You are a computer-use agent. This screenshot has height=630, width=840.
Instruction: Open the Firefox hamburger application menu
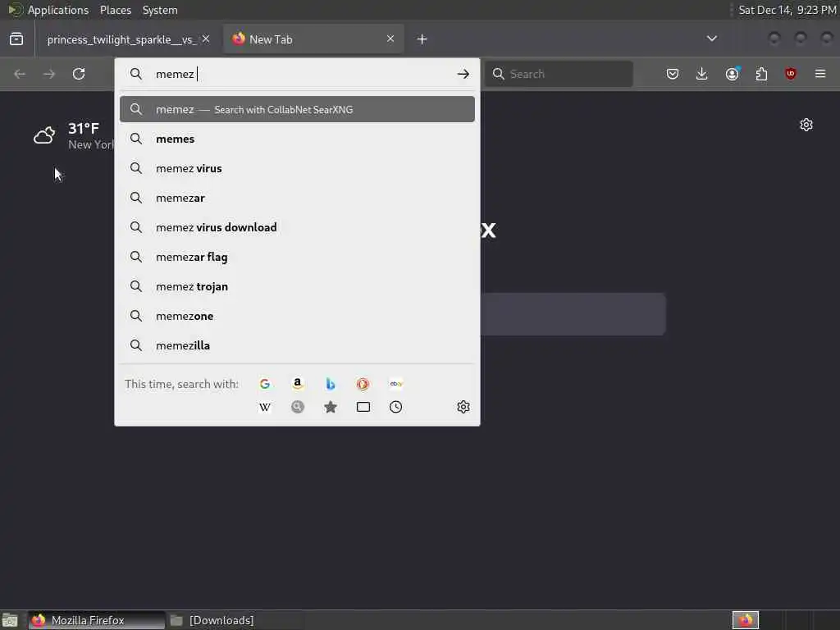pyautogui.click(x=820, y=74)
